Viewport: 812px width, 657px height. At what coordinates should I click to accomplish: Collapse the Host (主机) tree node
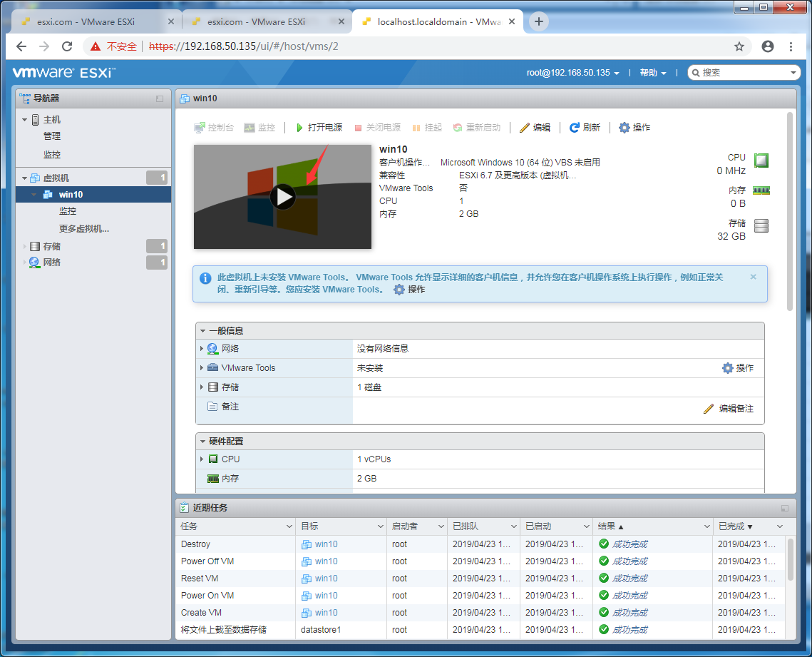24,120
